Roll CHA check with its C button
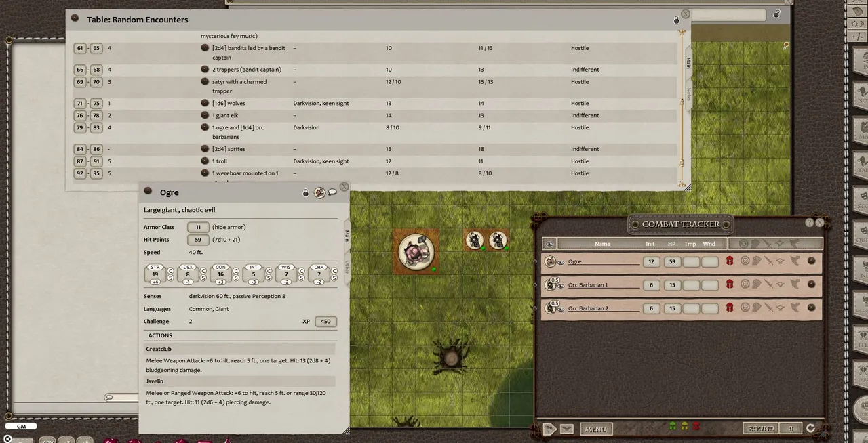The image size is (868, 443). 334,271
